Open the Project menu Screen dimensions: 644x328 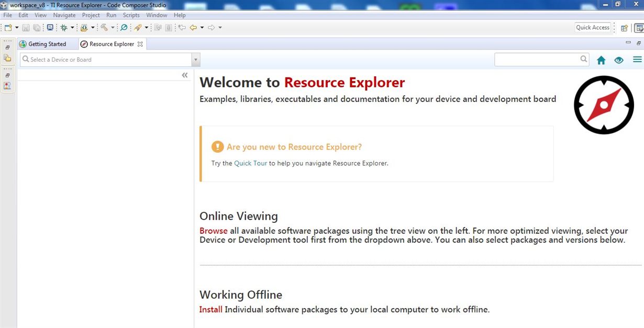[x=91, y=15]
